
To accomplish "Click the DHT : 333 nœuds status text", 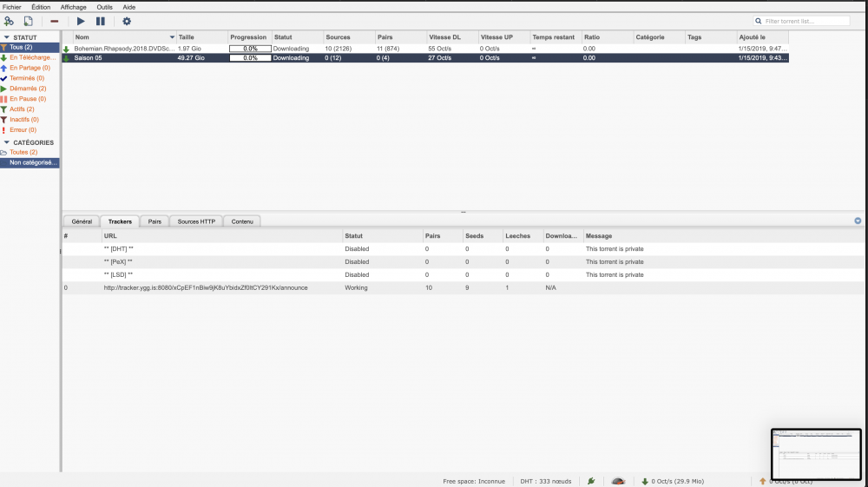I will tap(545, 482).
